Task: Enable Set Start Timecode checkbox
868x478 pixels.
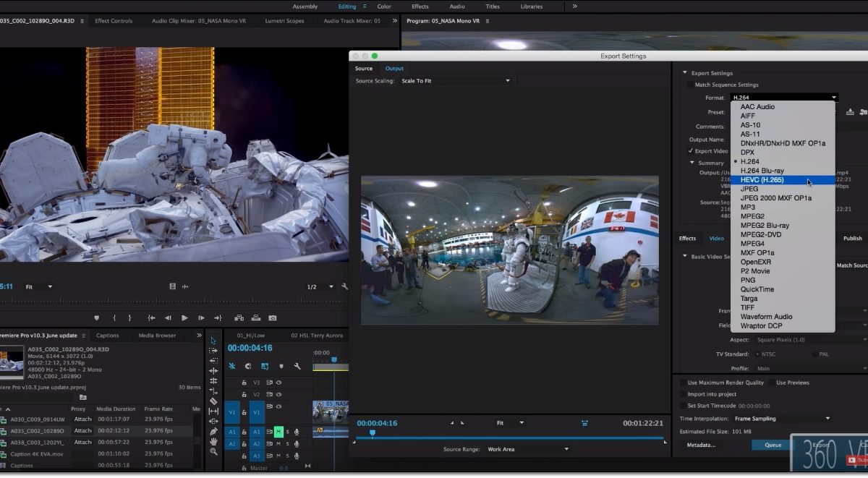Action: tap(684, 406)
